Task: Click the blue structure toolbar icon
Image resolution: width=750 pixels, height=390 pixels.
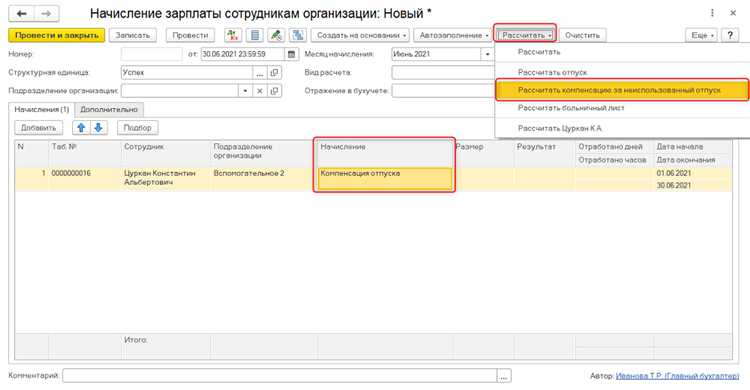Action: 298,35
